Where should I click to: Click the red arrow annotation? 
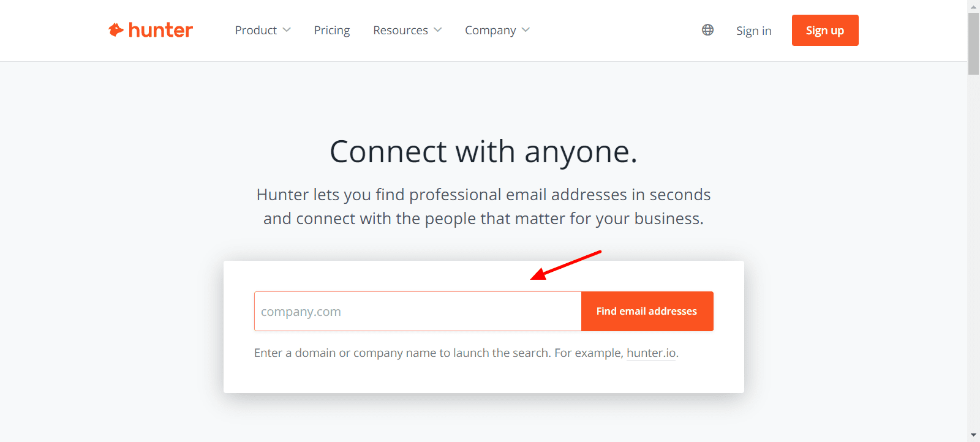coord(565,265)
